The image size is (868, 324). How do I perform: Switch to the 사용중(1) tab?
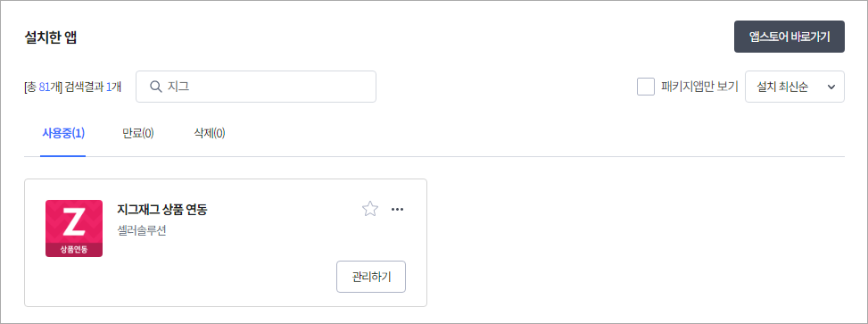point(63,134)
